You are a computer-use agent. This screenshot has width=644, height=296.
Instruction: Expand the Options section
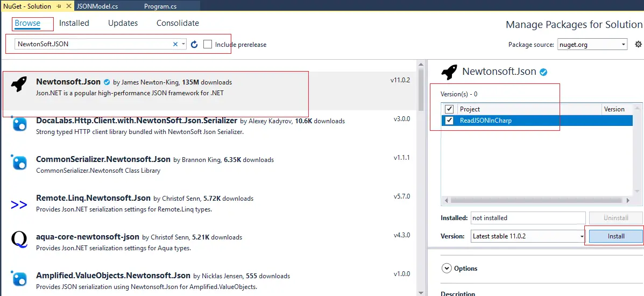point(447,269)
